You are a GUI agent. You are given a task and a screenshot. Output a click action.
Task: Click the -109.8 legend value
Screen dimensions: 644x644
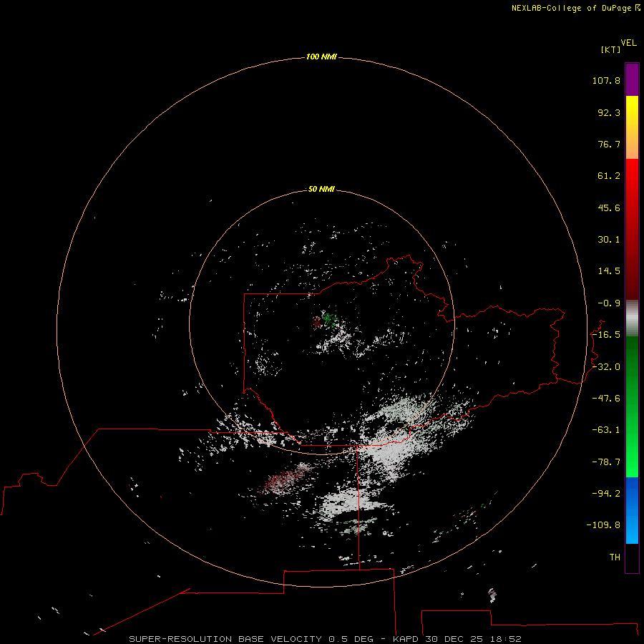[x=603, y=525]
